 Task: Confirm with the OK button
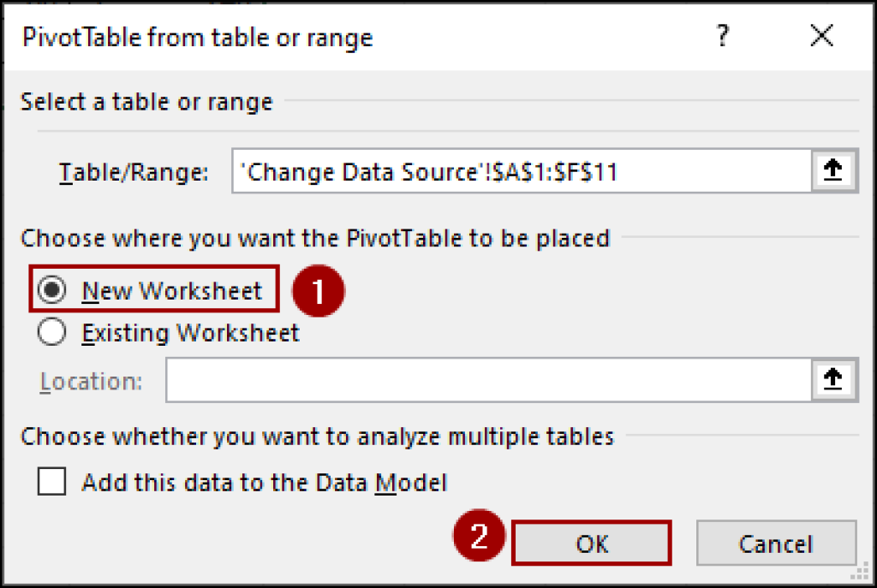point(591,543)
